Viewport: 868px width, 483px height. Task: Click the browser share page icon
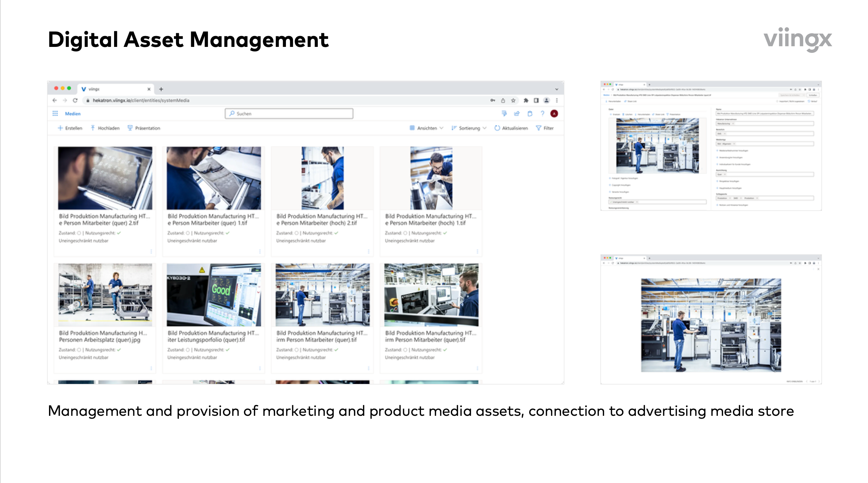click(x=503, y=100)
